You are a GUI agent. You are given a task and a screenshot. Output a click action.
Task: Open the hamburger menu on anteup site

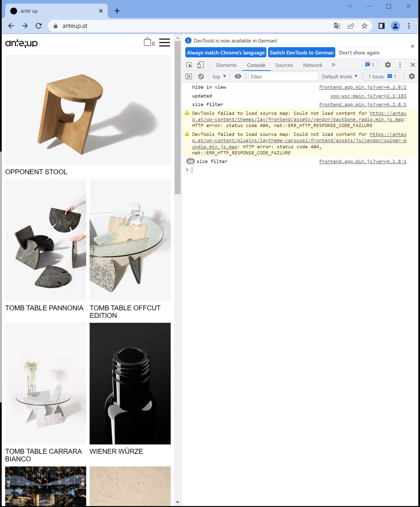165,42
